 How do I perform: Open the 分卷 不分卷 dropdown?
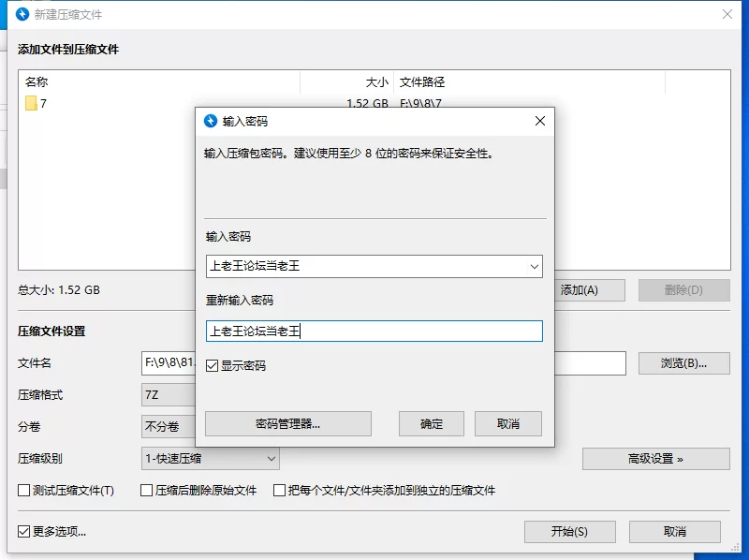[x=169, y=427]
